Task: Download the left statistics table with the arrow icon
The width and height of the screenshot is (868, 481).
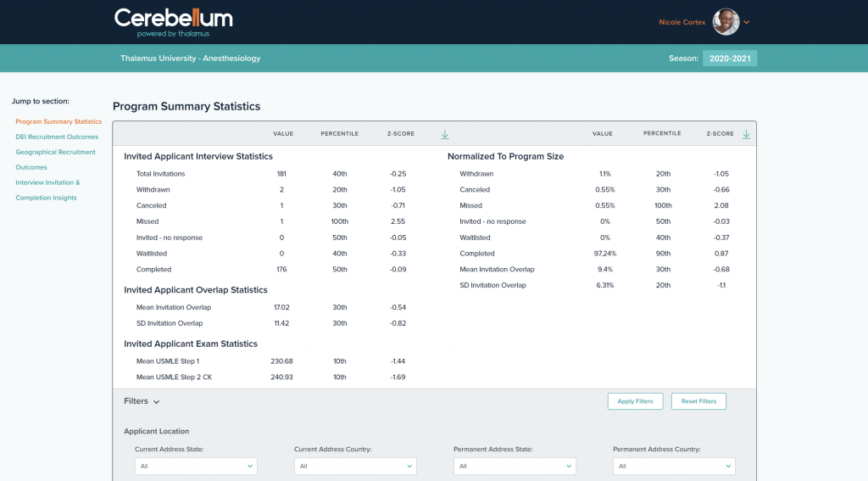Action: [445, 134]
